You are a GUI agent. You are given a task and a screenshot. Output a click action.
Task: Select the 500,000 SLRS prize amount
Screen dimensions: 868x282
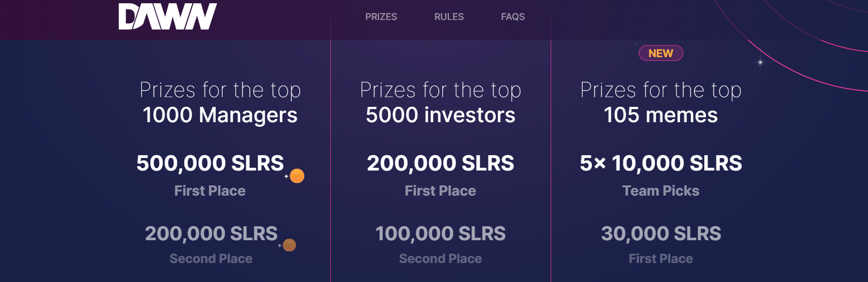(x=210, y=163)
